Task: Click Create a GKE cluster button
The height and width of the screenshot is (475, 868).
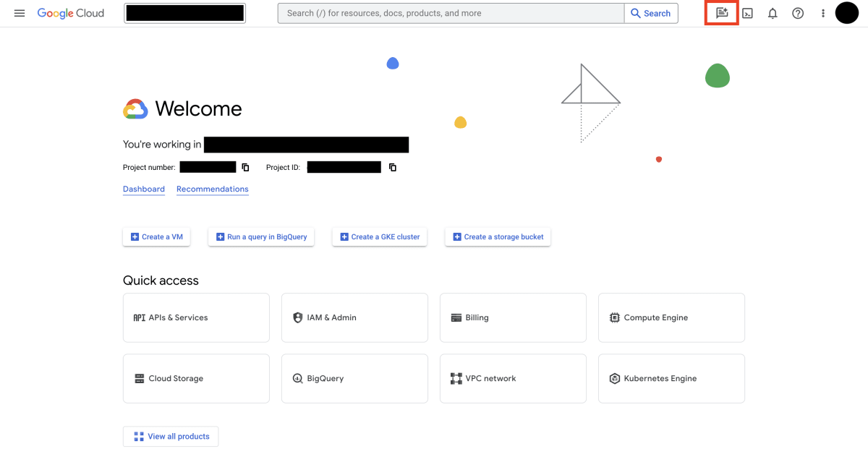Action: point(380,236)
